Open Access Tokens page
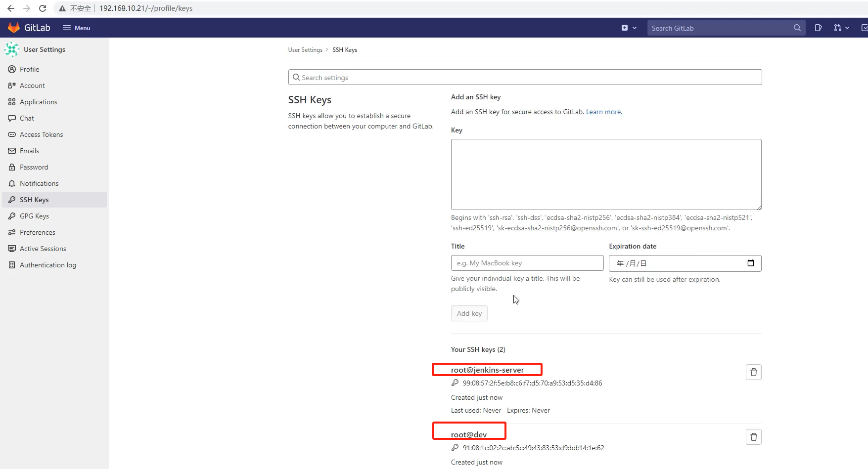 pyautogui.click(x=54, y=134)
